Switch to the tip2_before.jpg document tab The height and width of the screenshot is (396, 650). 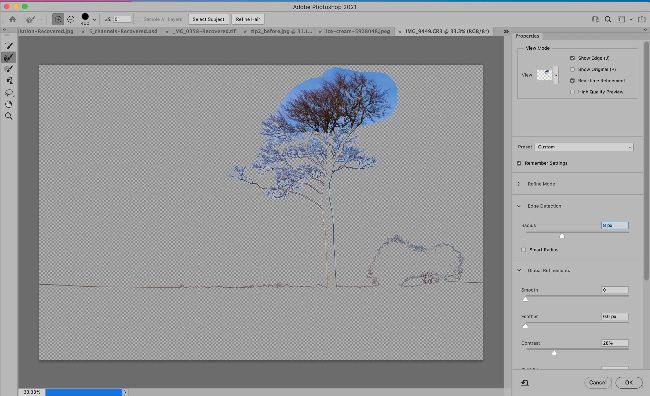pos(281,31)
